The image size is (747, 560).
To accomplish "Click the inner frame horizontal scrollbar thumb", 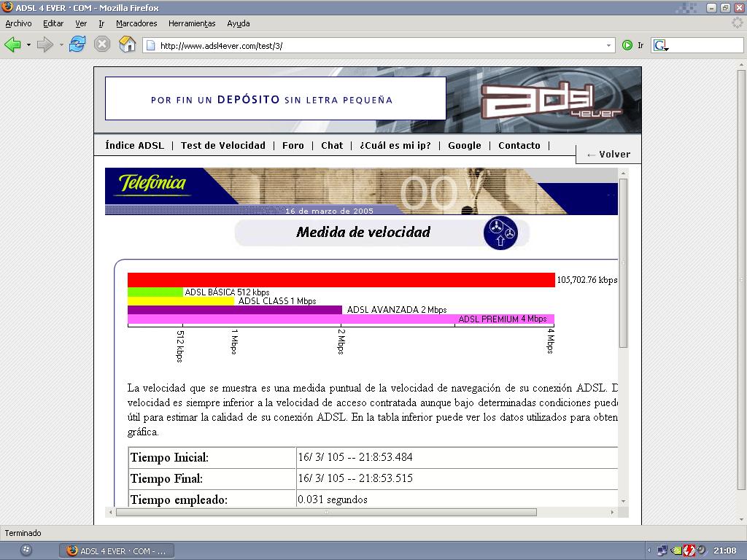I will (326, 513).
